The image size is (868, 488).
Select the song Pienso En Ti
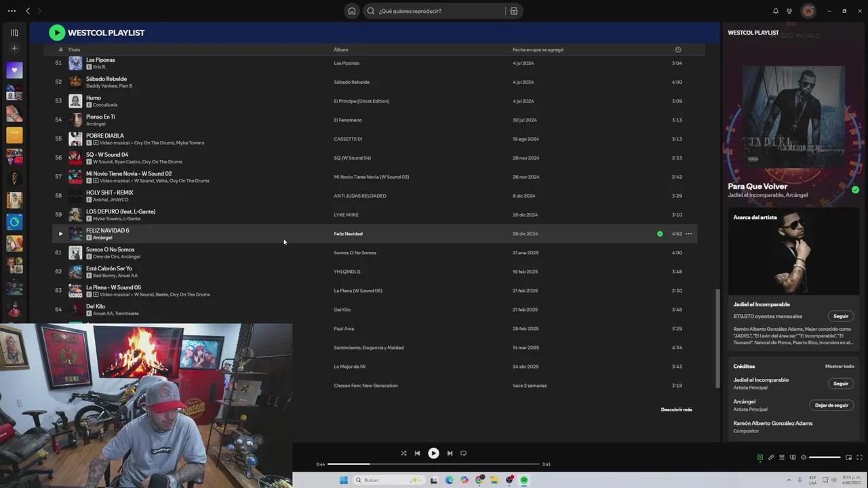coord(100,117)
